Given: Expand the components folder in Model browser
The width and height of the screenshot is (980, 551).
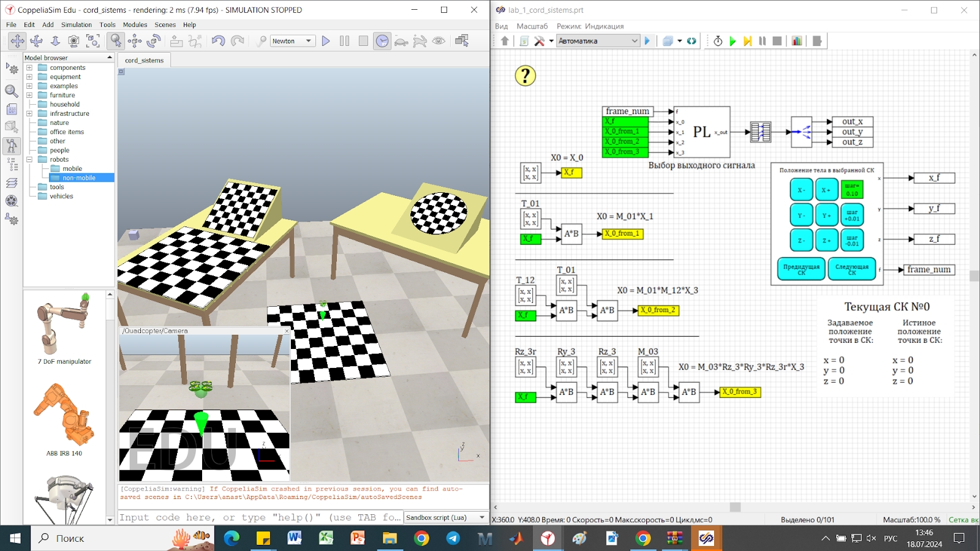Looking at the screenshot, I should pyautogui.click(x=29, y=68).
